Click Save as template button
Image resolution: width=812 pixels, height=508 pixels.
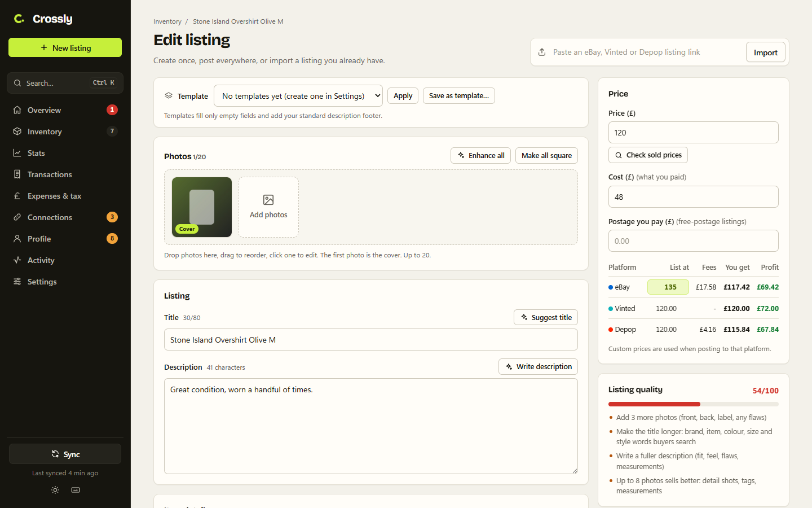pyautogui.click(x=459, y=96)
